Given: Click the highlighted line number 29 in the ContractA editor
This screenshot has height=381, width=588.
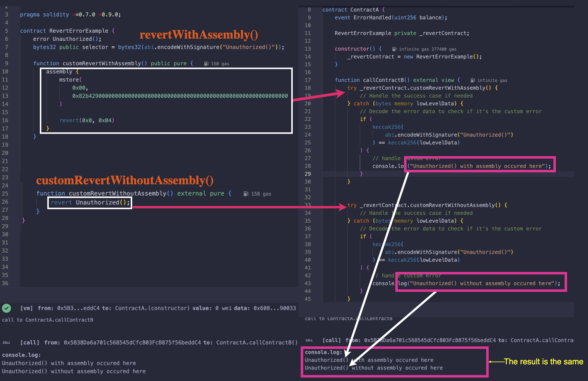Looking at the screenshot, I should pos(307,174).
